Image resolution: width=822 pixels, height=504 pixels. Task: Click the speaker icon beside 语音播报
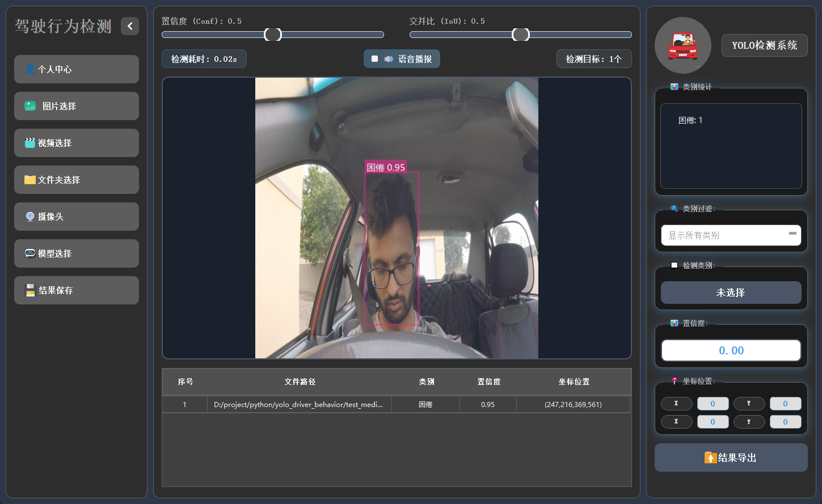[x=389, y=59]
